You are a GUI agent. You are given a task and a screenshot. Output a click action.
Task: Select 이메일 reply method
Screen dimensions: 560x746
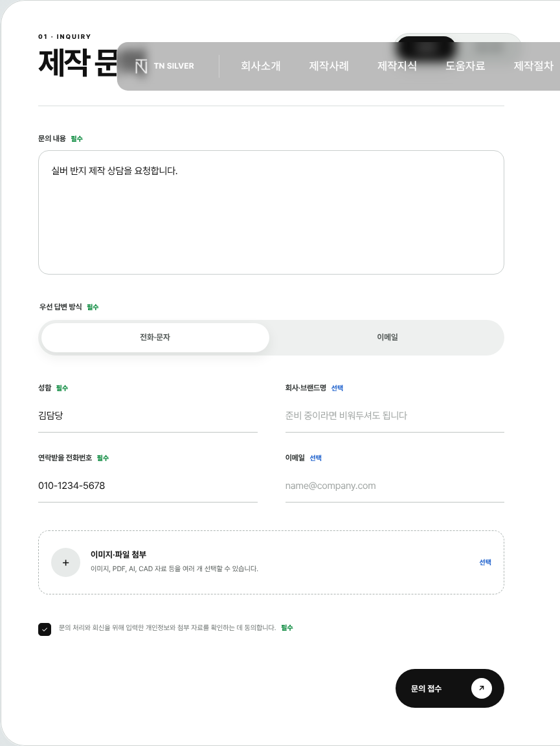(x=387, y=337)
